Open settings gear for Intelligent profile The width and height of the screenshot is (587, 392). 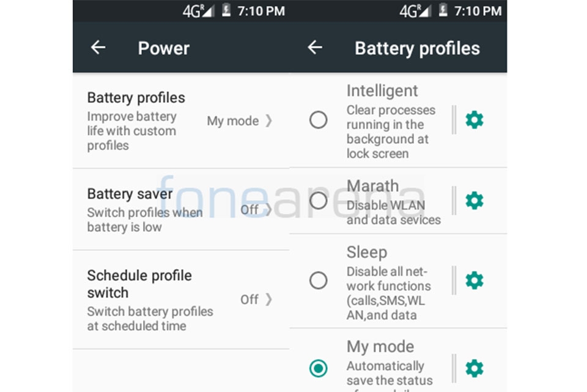(474, 120)
